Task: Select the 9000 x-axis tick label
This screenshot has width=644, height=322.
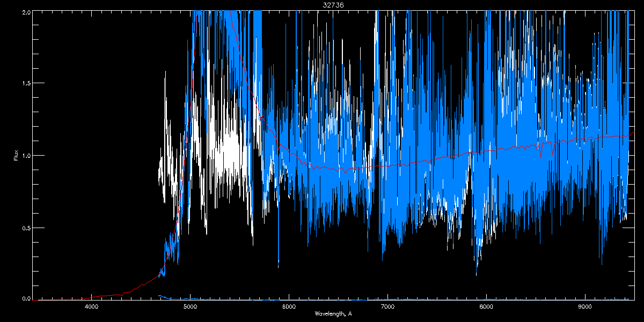Action: (585, 306)
